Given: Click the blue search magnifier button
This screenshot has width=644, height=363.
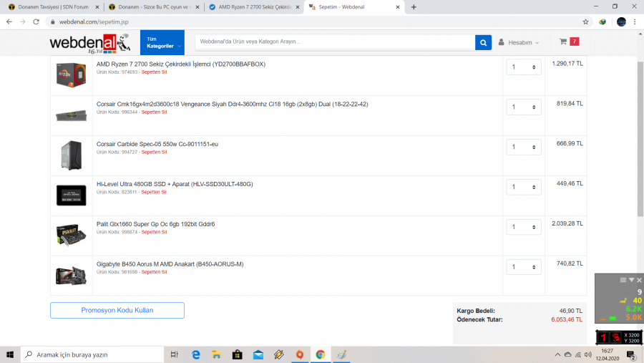Looking at the screenshot, I should (483, 42).
